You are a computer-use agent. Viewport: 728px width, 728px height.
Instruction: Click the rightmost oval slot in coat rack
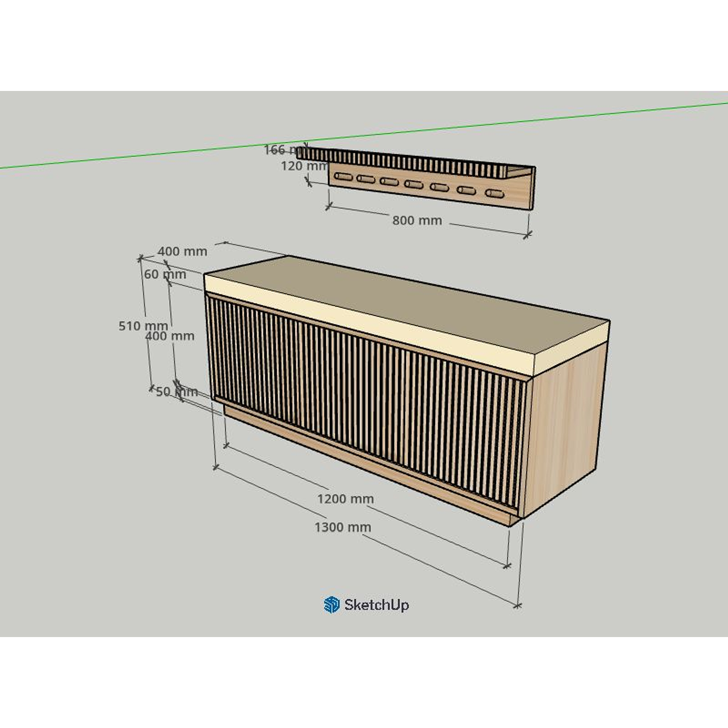495,193
